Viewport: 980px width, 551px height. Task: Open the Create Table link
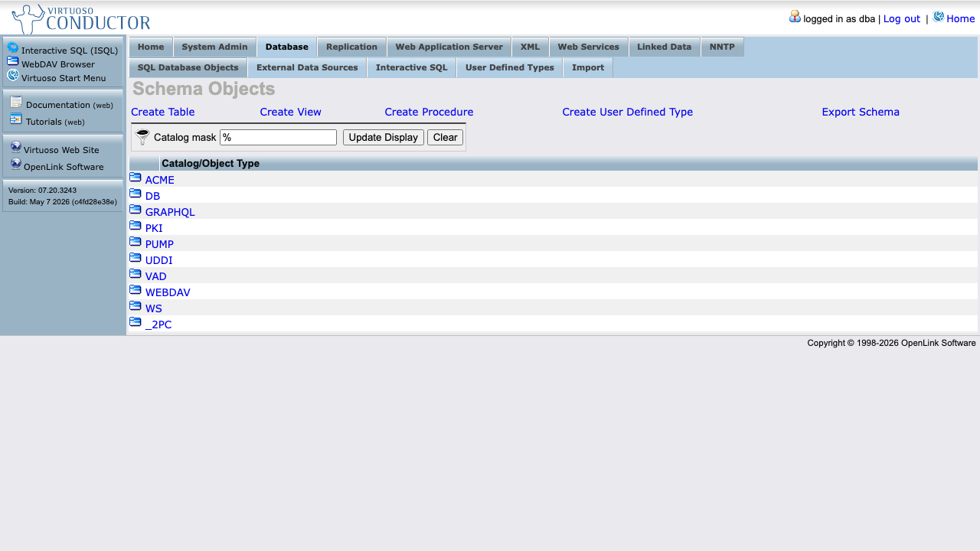click(163, 112)
